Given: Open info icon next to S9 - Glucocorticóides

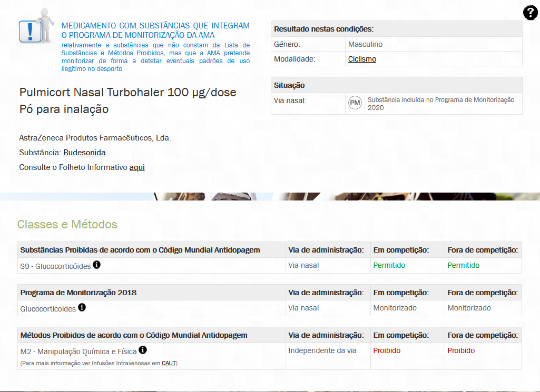Looking at the screenshot, I should tap(97, 265).
